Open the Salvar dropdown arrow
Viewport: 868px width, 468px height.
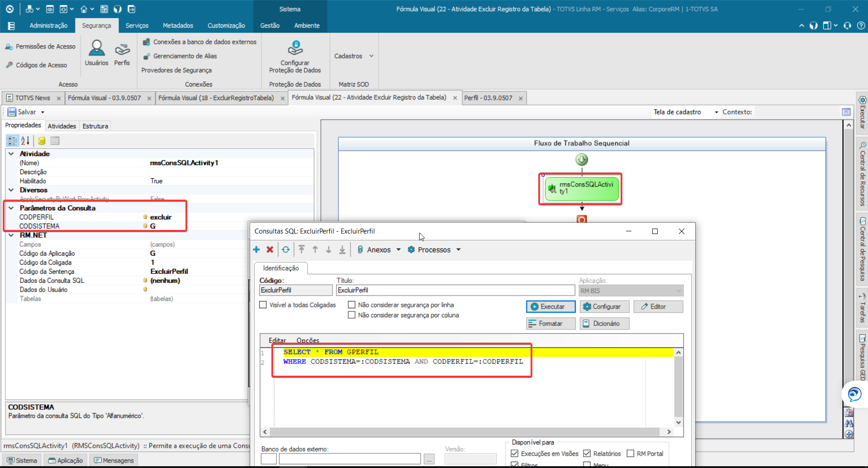pyautogui.click(x=43, y=112)
